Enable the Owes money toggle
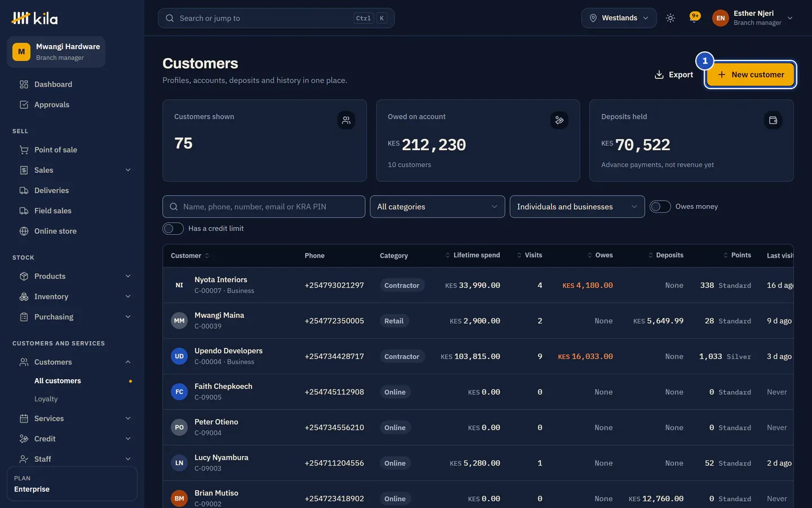 point(660,207)
